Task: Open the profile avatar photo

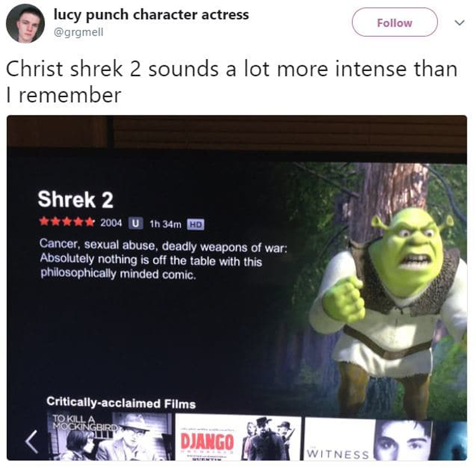Action: (x=25, y=23)
